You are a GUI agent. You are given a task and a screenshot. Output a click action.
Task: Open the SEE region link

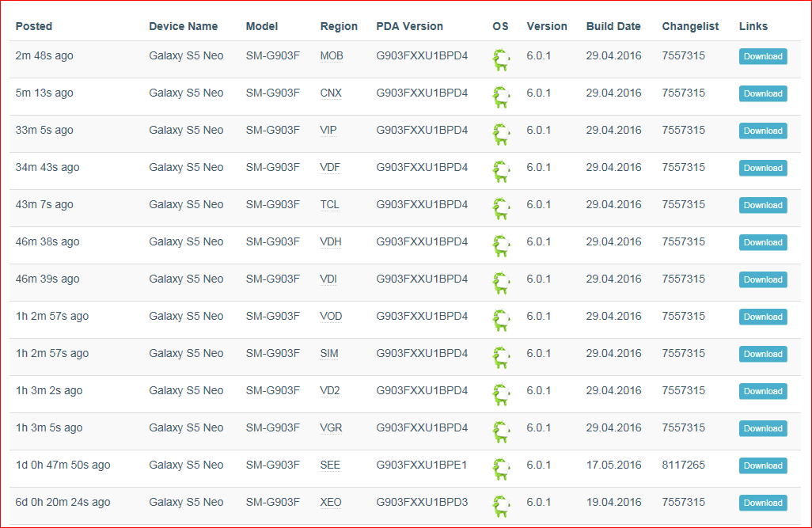coord(330,466)
